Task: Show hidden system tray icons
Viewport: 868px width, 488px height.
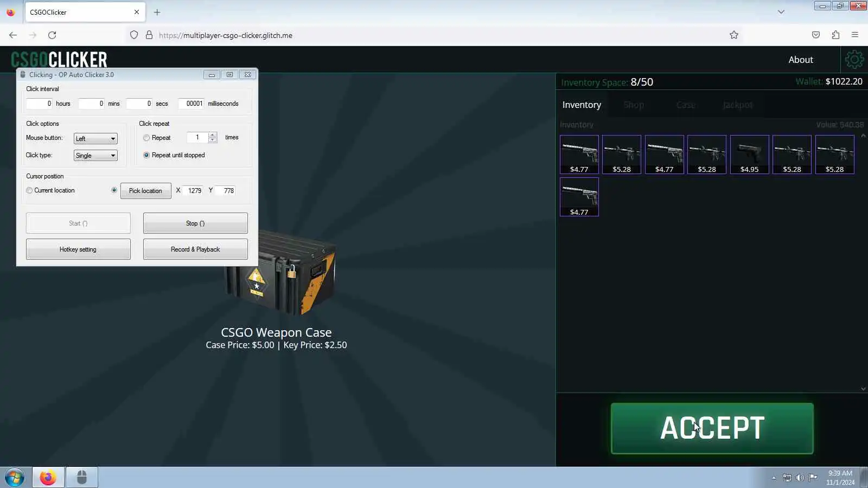Action: pyautogui.click(x=774, y=478)
